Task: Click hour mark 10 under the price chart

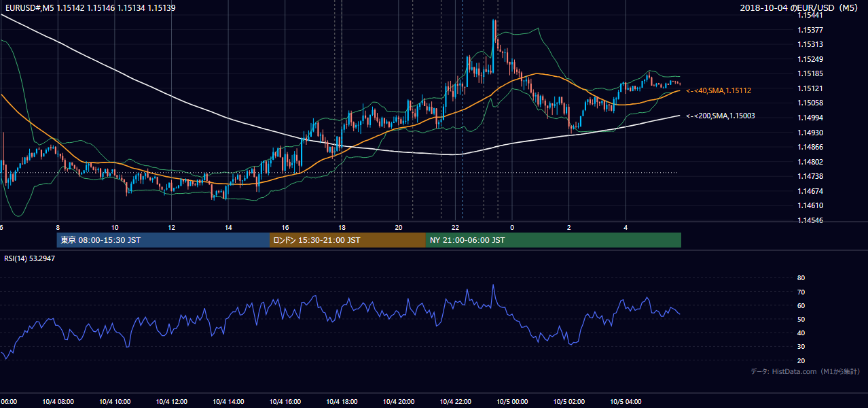Action: [x=115, y=227]
